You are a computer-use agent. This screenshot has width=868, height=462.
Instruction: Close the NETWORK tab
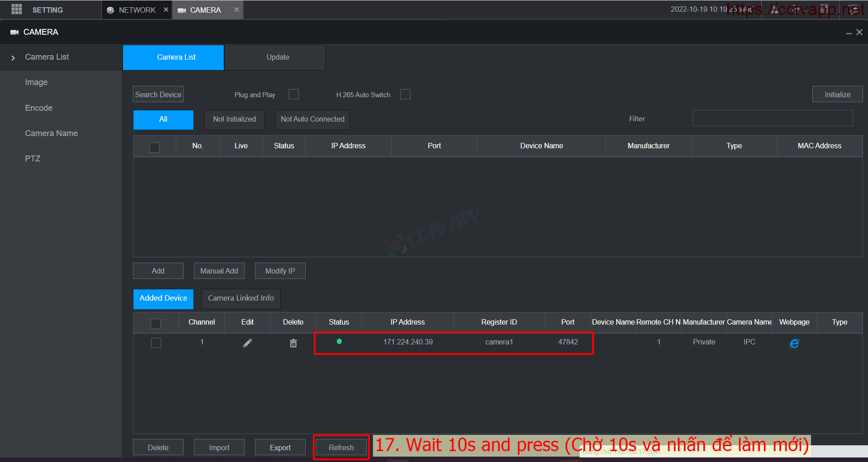(166, 9)
